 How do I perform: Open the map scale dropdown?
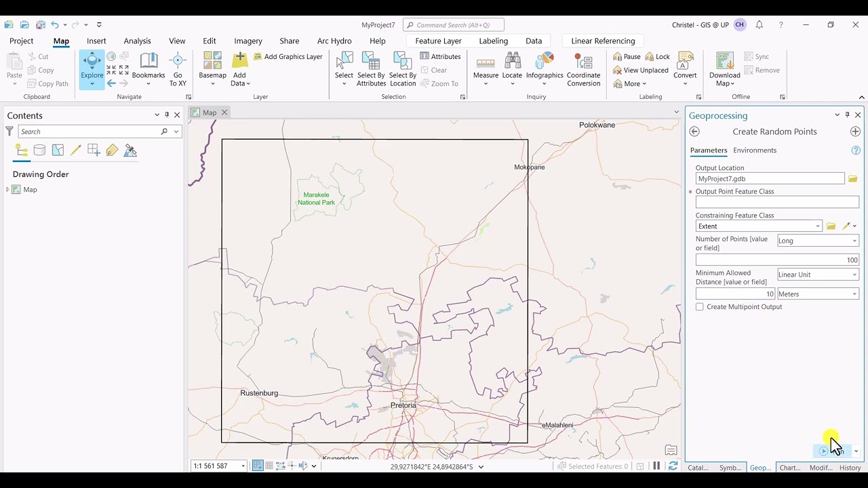point(243,466)
